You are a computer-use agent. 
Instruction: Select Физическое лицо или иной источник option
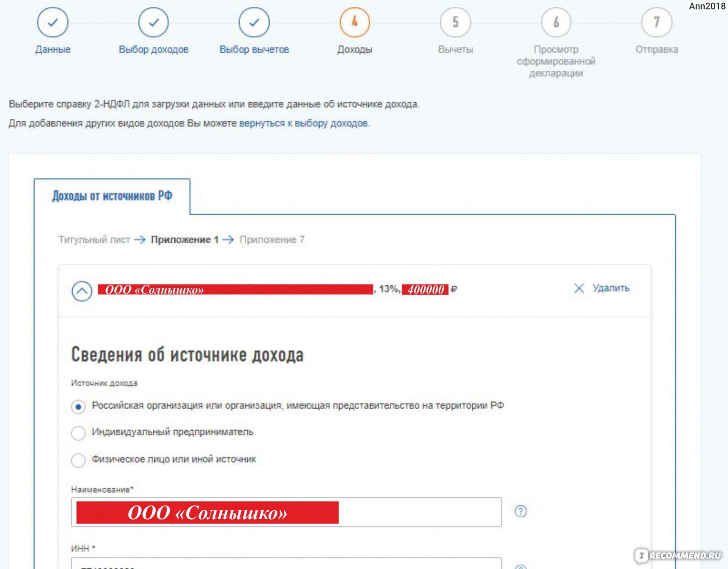tap(78, 460)
